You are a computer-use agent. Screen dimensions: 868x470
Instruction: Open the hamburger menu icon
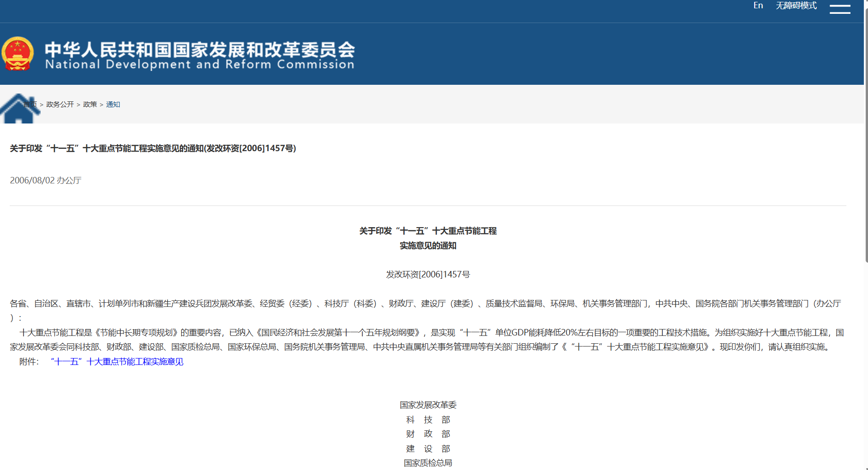(839, 9)
